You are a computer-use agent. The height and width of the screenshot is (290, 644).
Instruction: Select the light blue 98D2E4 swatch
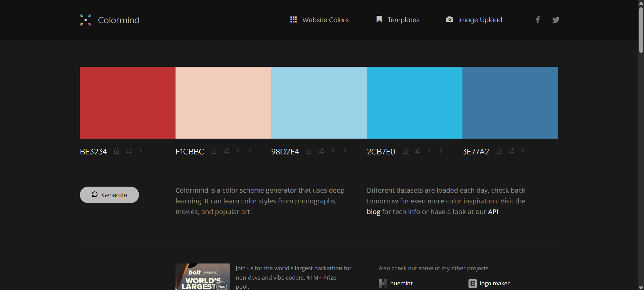pyautogui.click(x=319, y=103)
